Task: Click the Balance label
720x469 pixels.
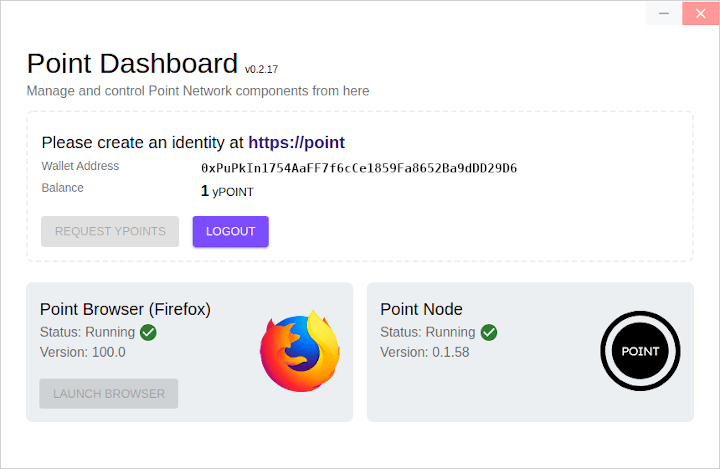Action: pos(63,188)
